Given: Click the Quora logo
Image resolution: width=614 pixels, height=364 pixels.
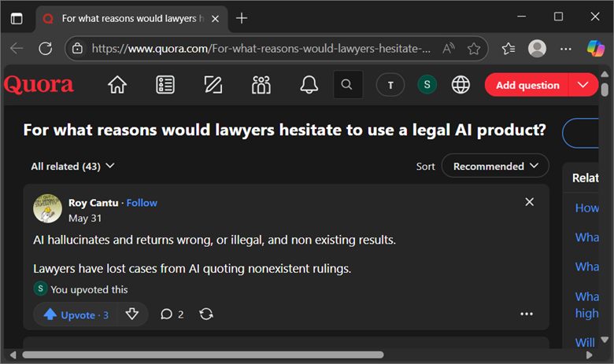Looking at the screenshot, I should 39,84.
